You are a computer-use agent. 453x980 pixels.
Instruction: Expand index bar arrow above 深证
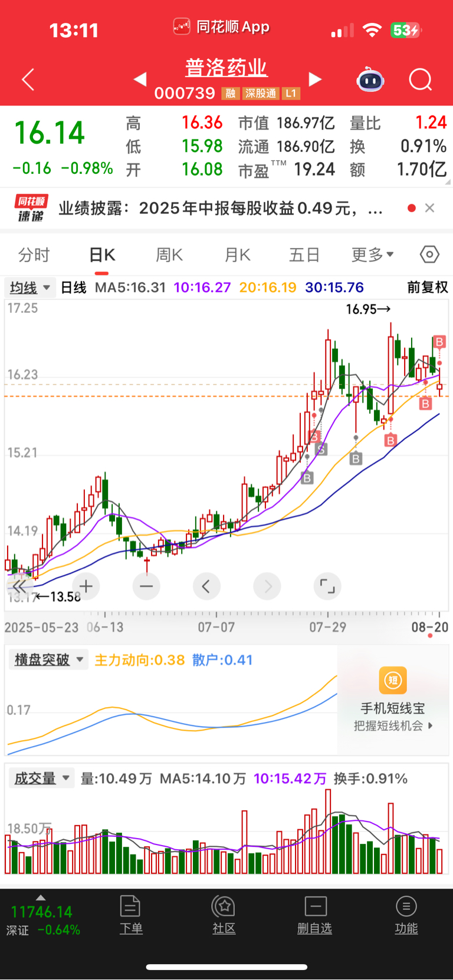[x=40, y=897]
